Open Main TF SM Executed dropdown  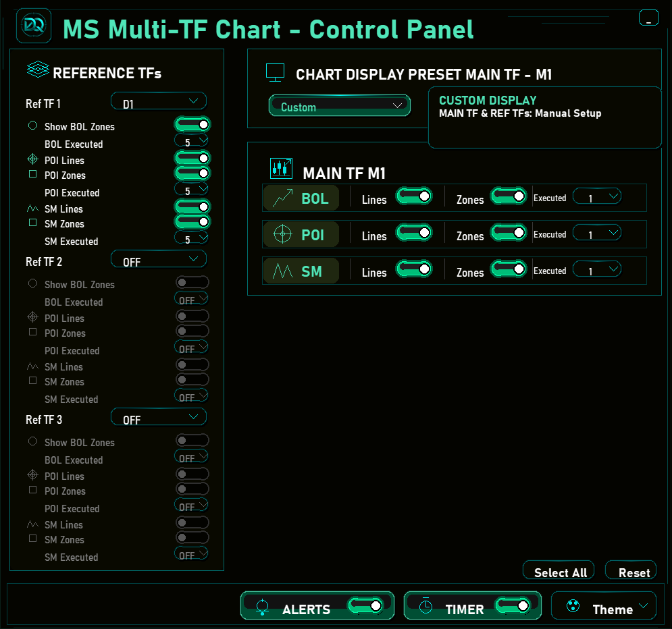597,269
